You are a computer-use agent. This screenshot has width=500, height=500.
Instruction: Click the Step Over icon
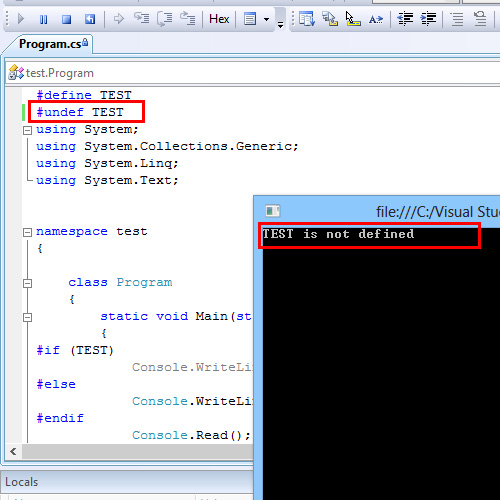pyautogui.click(x=165, y=19)
